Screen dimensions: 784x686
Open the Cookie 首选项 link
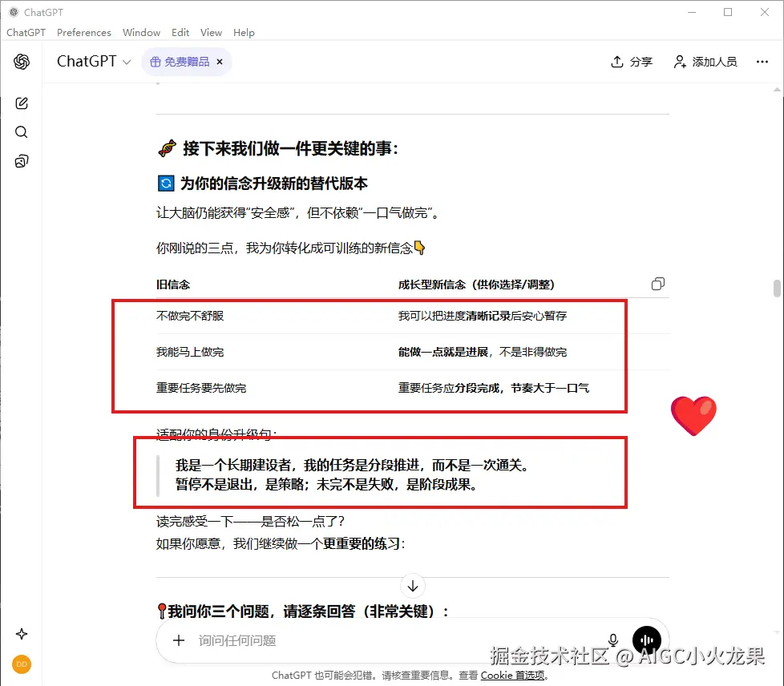(x=513, y=676)
